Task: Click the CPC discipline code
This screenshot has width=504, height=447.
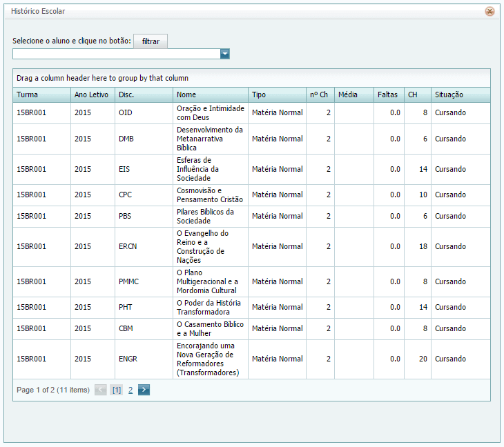Action: 125,195
